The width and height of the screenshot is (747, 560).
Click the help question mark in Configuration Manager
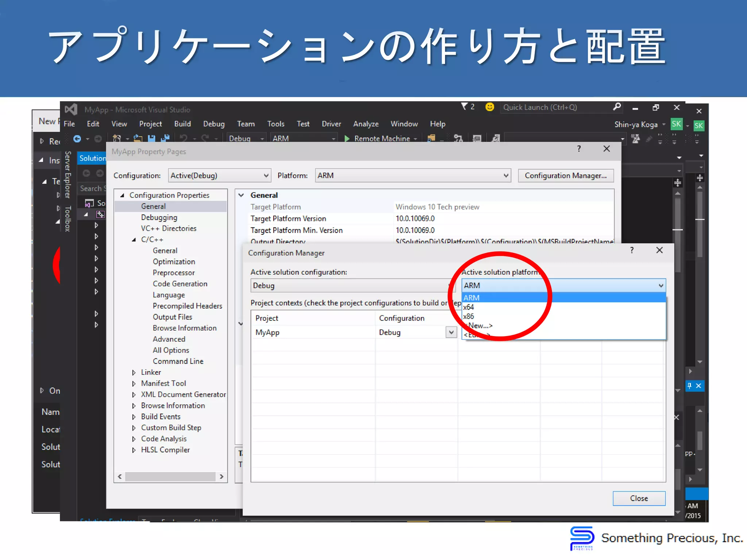click(x=632, y=250)
